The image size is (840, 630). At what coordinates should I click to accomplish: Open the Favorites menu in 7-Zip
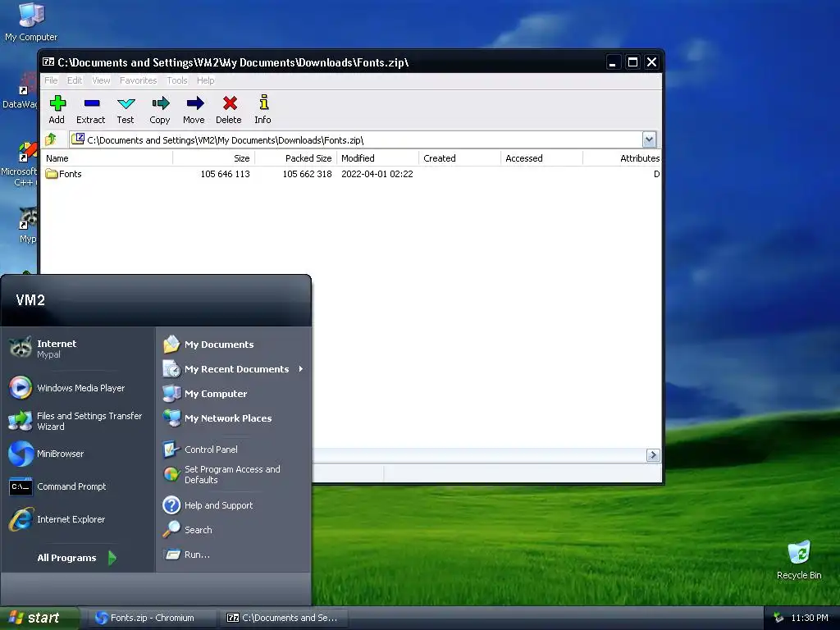click(138, 80)
